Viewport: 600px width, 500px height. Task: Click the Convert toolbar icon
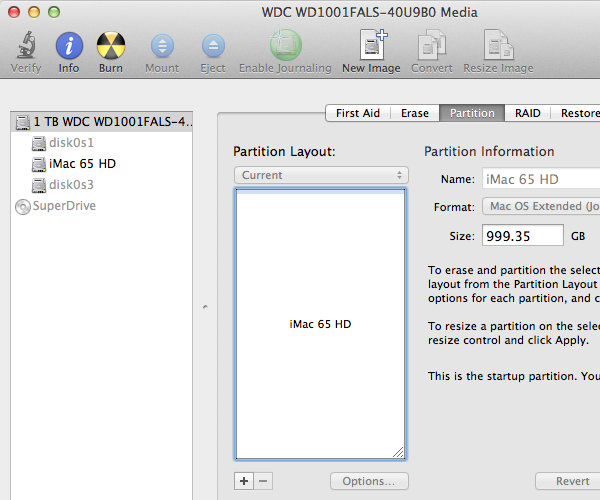(432, 45)
